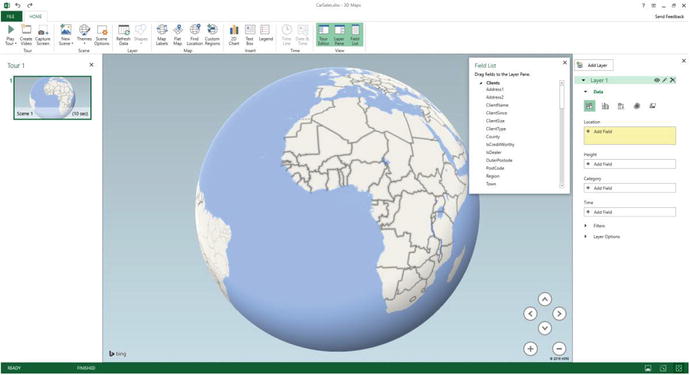Toggle the Field List view button

(355, 35)
